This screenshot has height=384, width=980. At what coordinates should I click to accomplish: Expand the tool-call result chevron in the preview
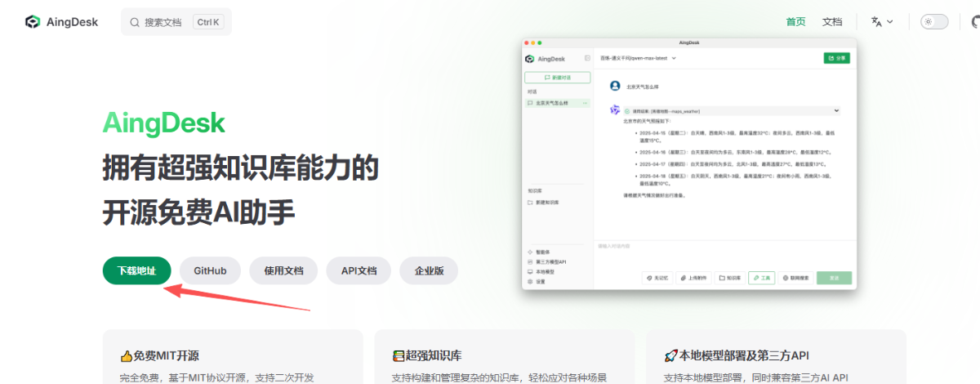(x=836, y=110)
